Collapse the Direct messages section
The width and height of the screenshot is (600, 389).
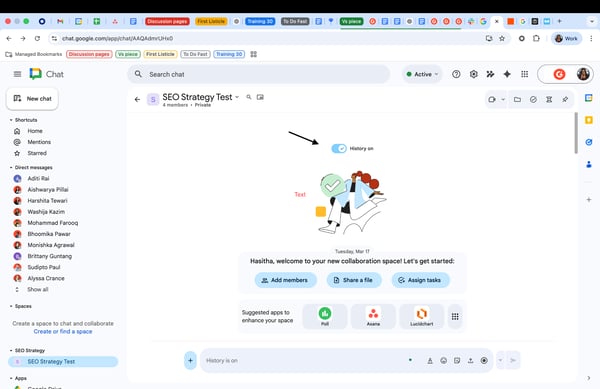(11, 168)
